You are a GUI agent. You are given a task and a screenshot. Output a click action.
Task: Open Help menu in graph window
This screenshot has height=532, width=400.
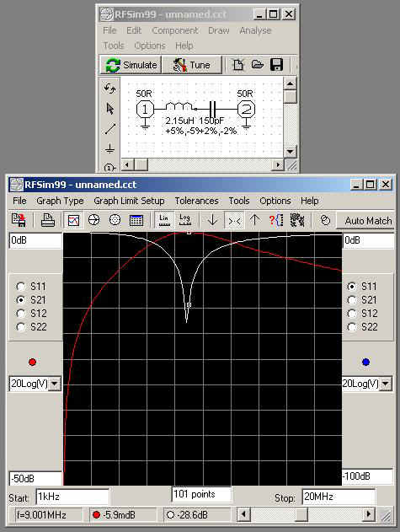pos(310,201)
